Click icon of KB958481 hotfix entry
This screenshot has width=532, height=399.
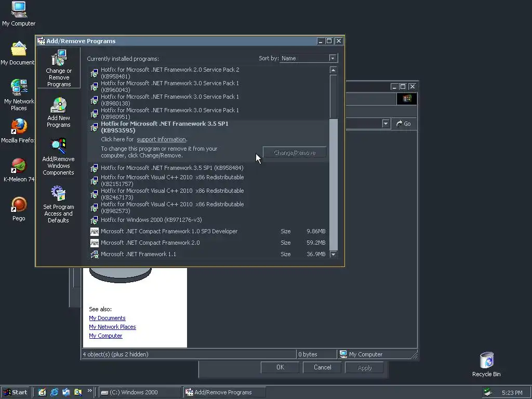(95, 73)
